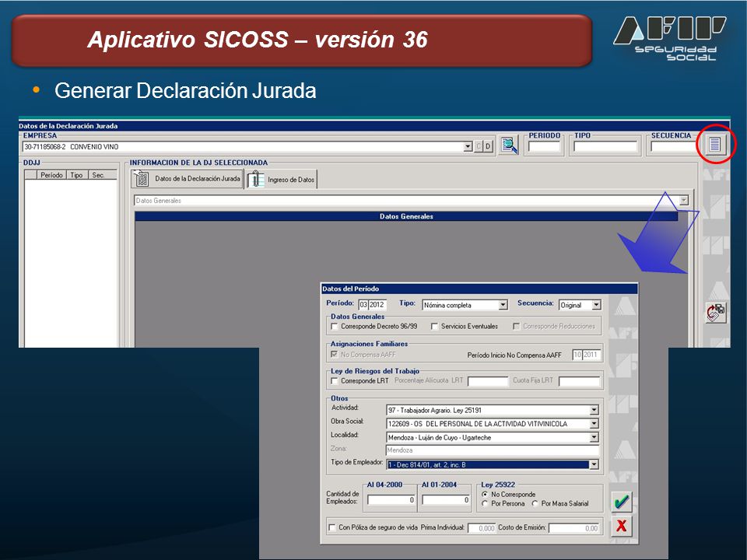Select the Por Persona radio option
Screen dimensions: 747x560
pyautogui.click(x=485, y=503)
